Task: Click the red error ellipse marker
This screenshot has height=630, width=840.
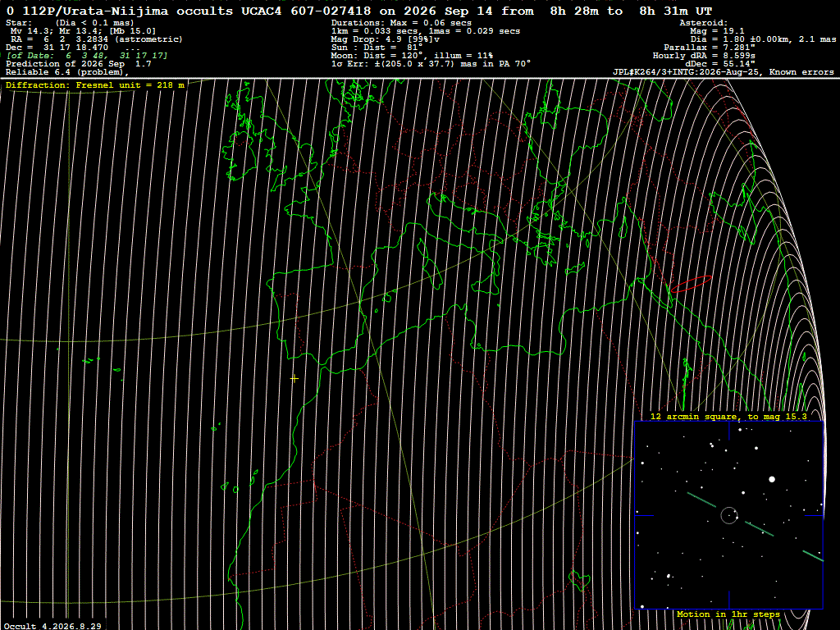Action: (x=691, y=284)
